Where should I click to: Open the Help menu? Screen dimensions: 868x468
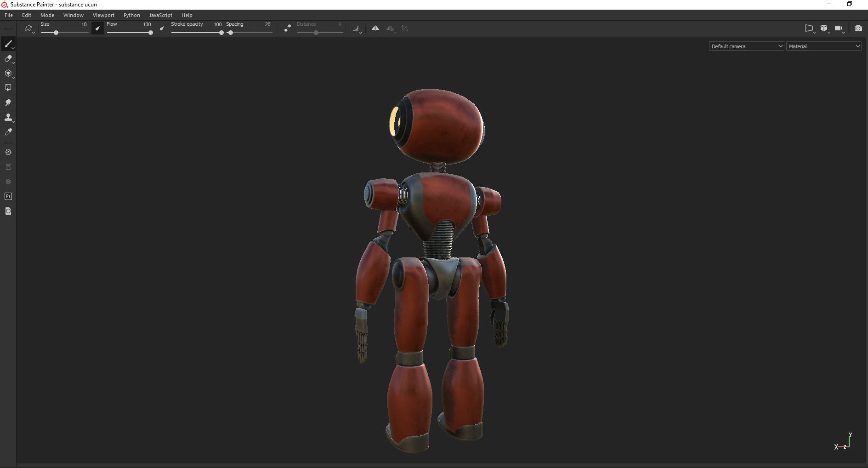click(187, 15)
